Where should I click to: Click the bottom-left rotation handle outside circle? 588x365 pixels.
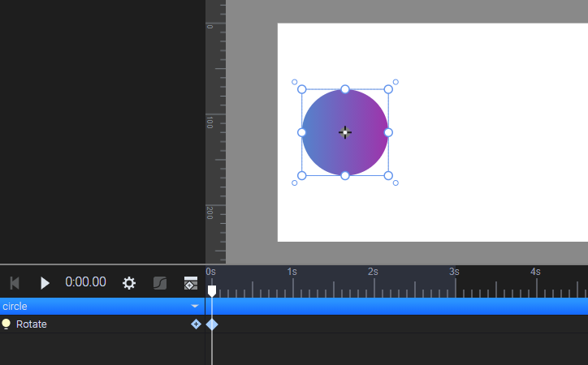point(294,183)
